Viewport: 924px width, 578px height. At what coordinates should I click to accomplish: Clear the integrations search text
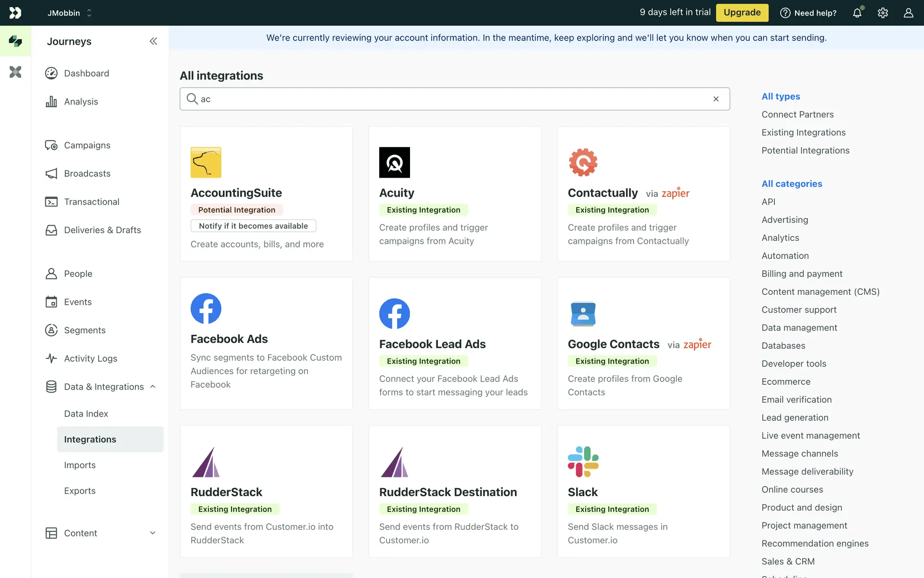point(716,99)
